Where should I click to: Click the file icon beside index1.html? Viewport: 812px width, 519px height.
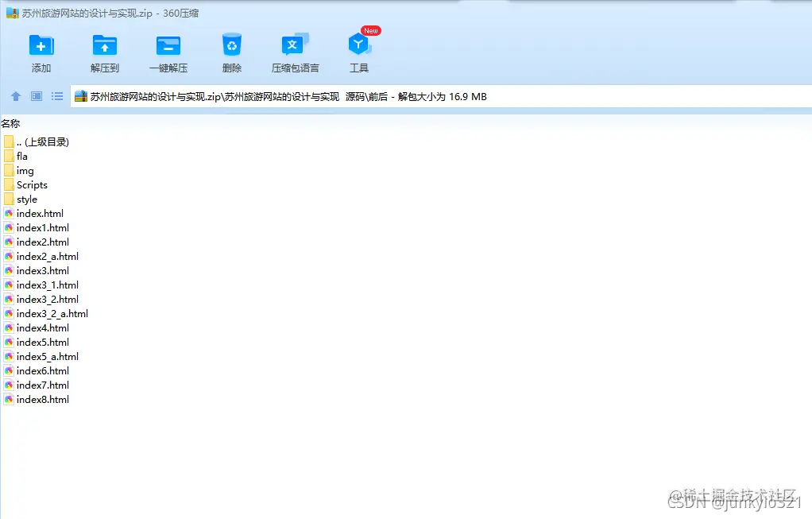click(9, 228)
